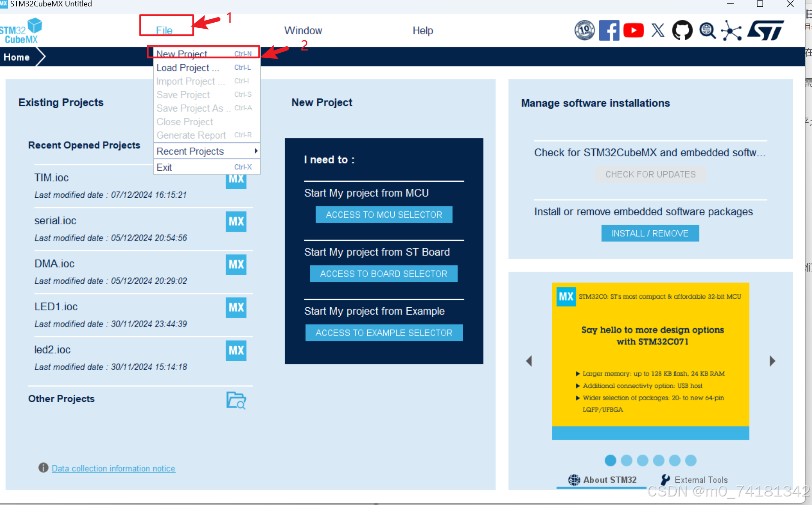
Task: Open serial.ioc via its MX icon
Action: (x=236, y=221)
